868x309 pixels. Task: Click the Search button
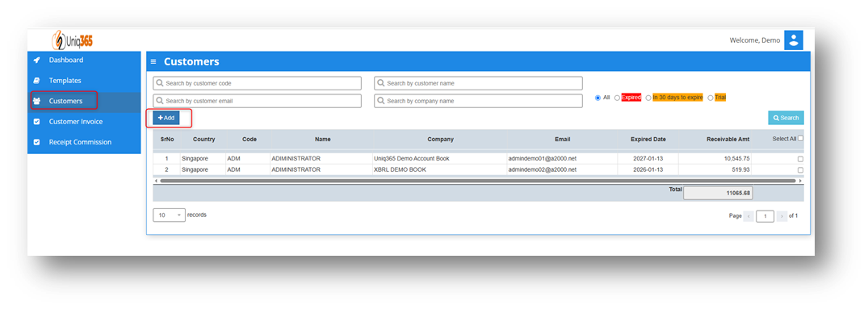[x=786, y=118]
